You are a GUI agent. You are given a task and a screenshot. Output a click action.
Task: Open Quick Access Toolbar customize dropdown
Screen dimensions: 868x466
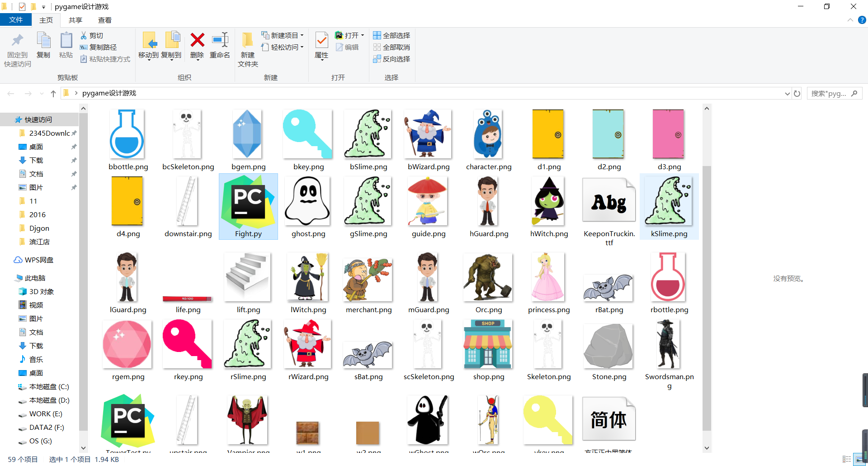[43, 7]
